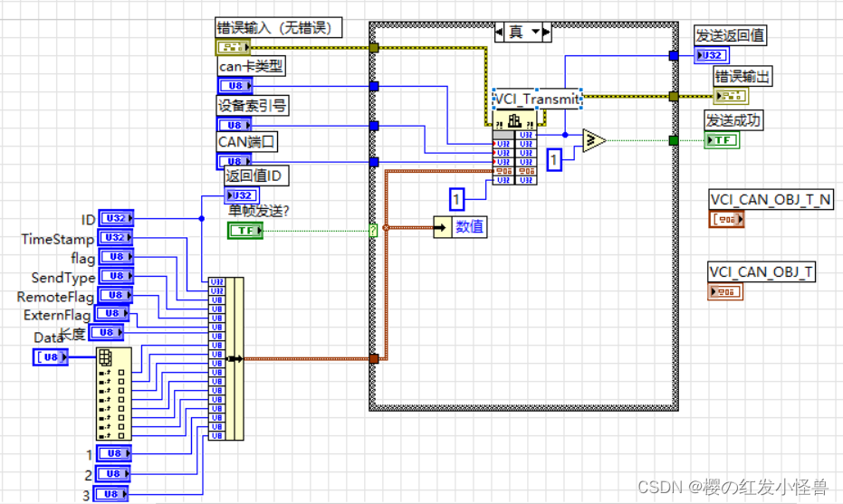Click the VCI_CAN_OBJ_T_N label text
843x504 pixels.
coord(771,199)
